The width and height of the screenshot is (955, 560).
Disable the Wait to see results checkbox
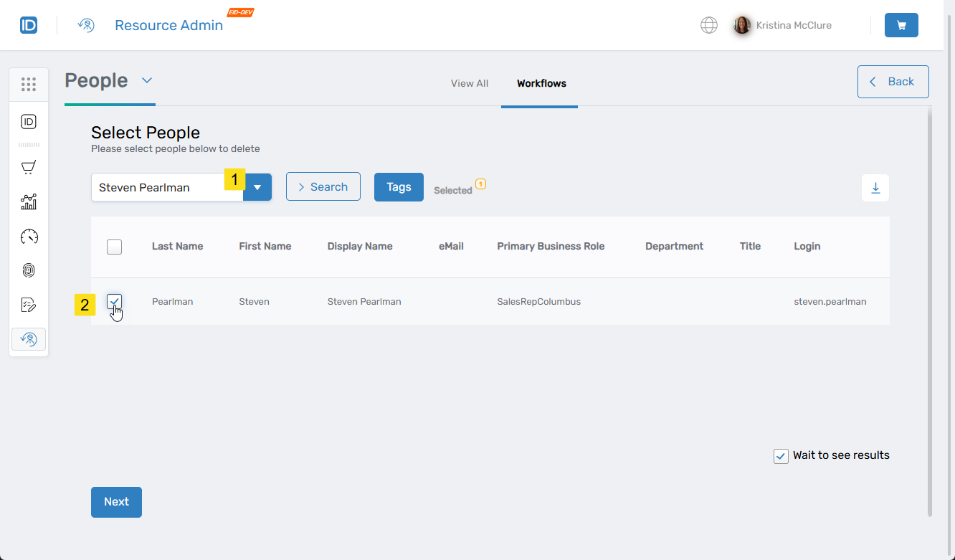point(781,456)
